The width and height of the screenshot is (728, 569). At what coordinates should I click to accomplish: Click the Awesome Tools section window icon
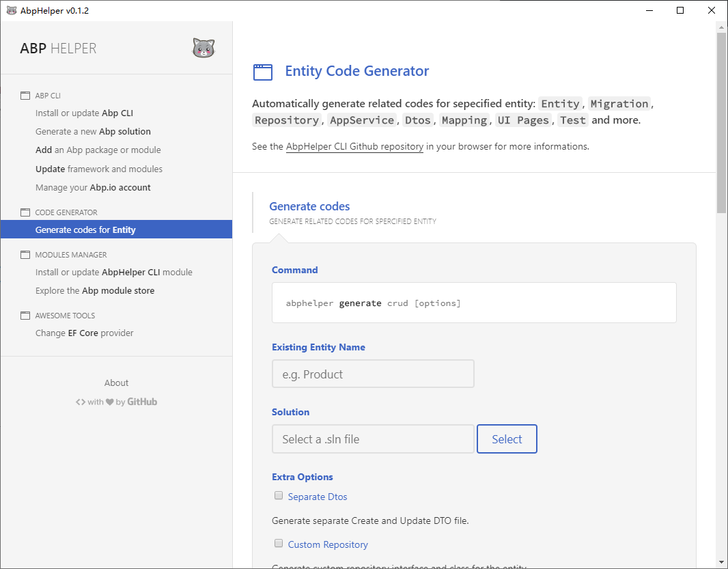(x=25, y=316)
